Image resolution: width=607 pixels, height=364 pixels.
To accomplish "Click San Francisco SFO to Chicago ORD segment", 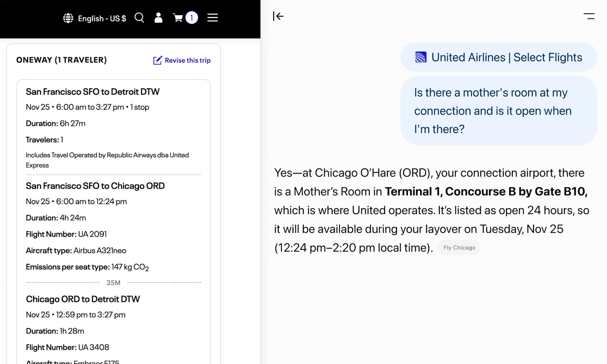I will [95, 186].
